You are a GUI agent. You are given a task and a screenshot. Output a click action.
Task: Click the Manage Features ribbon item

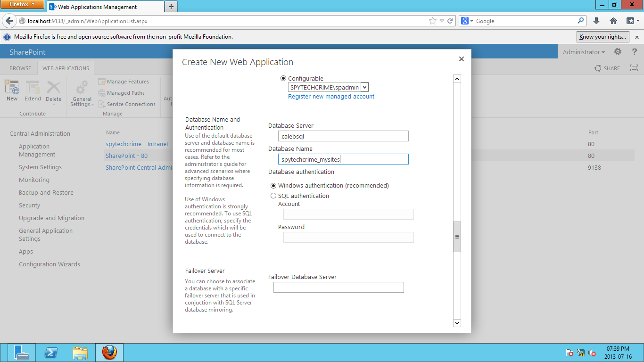124,82
